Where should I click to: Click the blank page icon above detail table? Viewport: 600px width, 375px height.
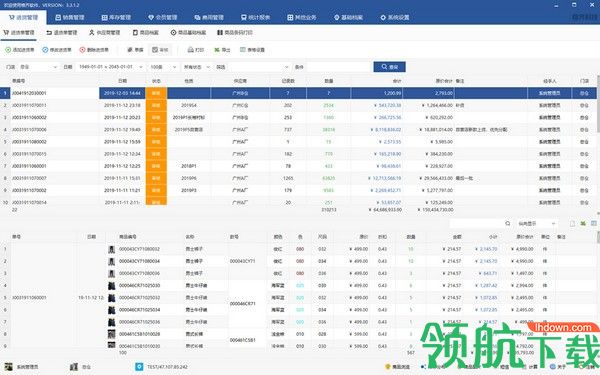(x=572, y=223)
